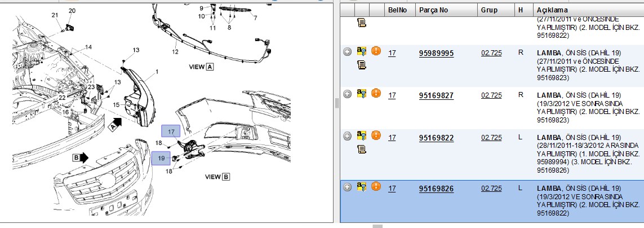The image size is (644, 228).
Task: Click the Açıklama column header
Action: 588,10
